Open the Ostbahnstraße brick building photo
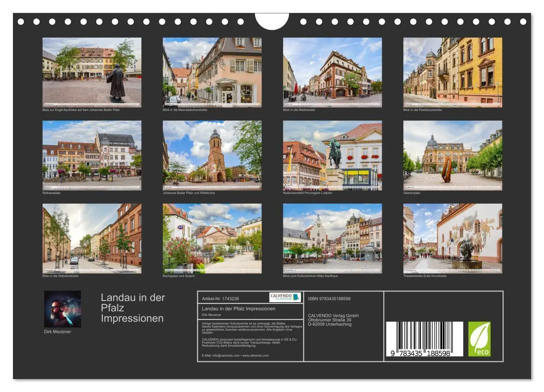This screenshot has width=544, height=392. (92, 239)
